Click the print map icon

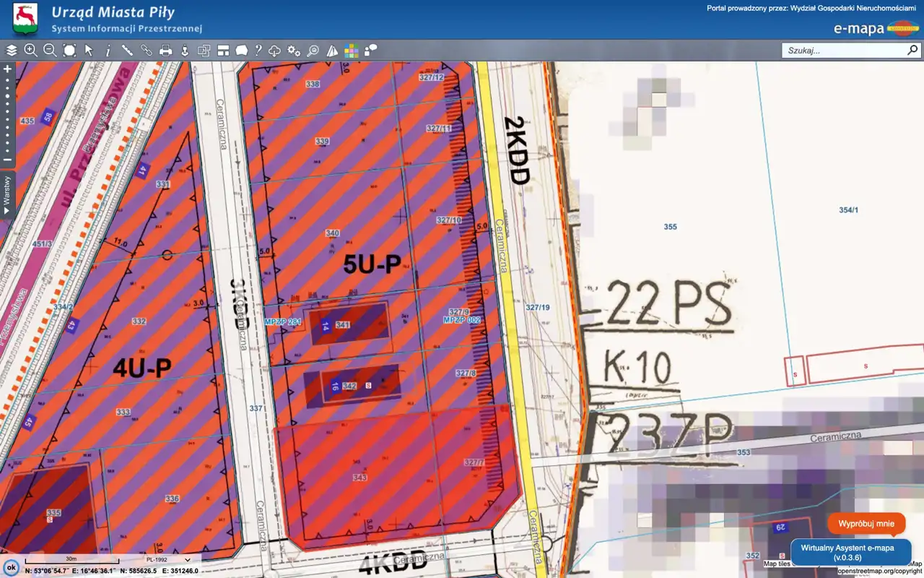click(165, 51)
